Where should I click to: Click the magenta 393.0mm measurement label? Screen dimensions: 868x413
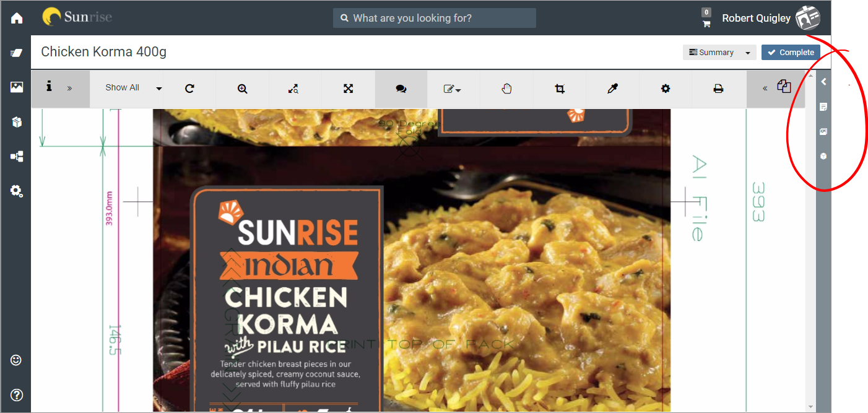pyautogui.click(x=110, y=208)
